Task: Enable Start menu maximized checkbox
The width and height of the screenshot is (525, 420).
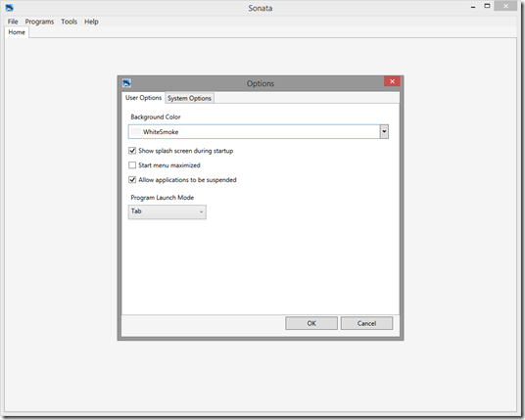Action: tap(132, 165)
